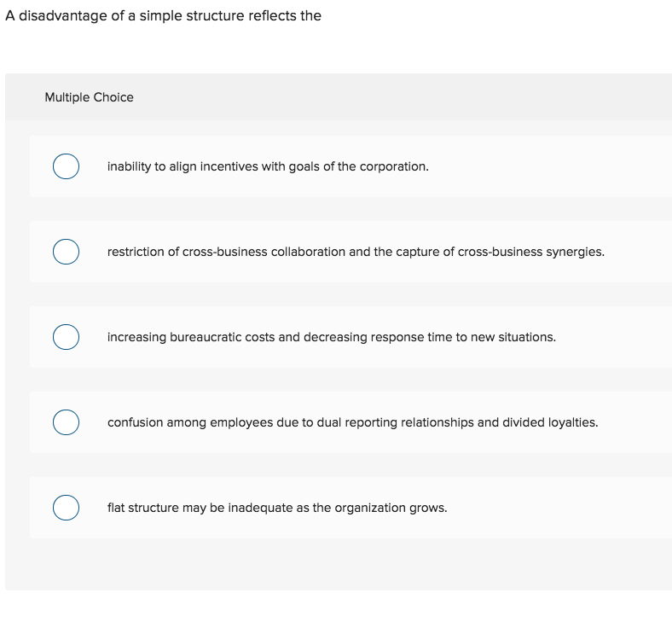Click the answer text 'inability to align incentives with goals'
Screen dimensions: 672x622
point(268,166)
